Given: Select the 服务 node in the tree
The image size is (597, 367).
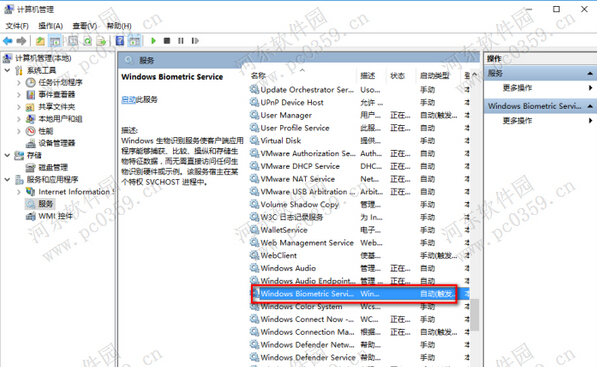Looking at the screenshot, I should click(x=45, y=204).
